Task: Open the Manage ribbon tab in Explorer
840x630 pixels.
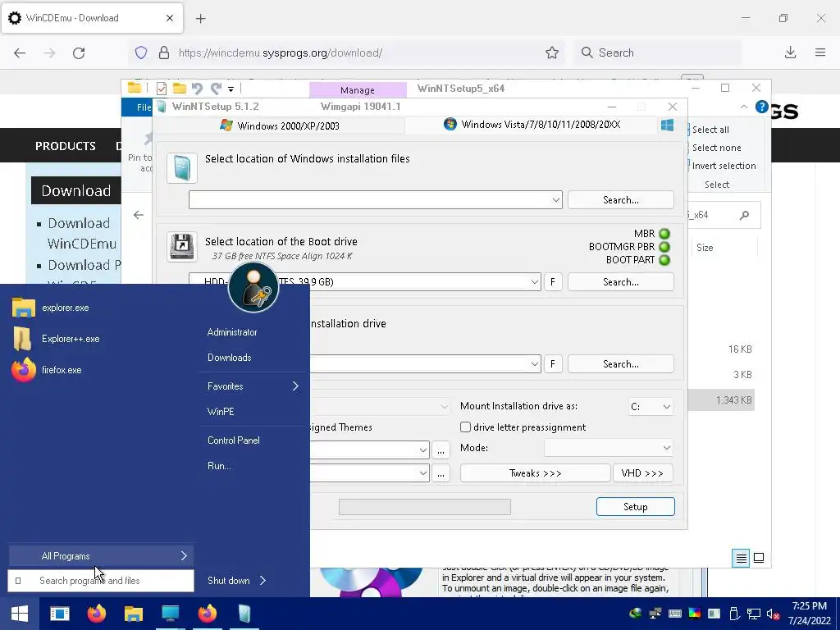Action: [358, 90]
